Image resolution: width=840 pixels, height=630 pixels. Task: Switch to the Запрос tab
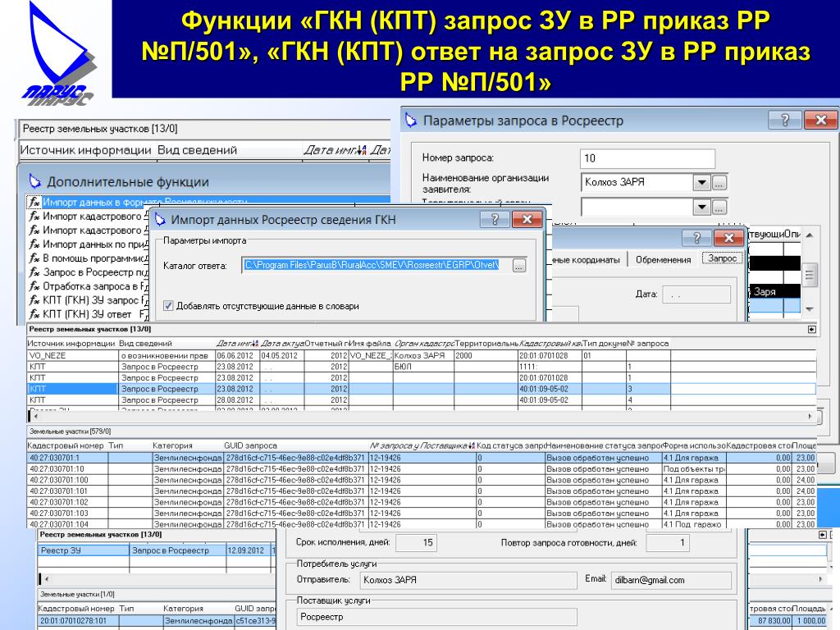(722, 258)
